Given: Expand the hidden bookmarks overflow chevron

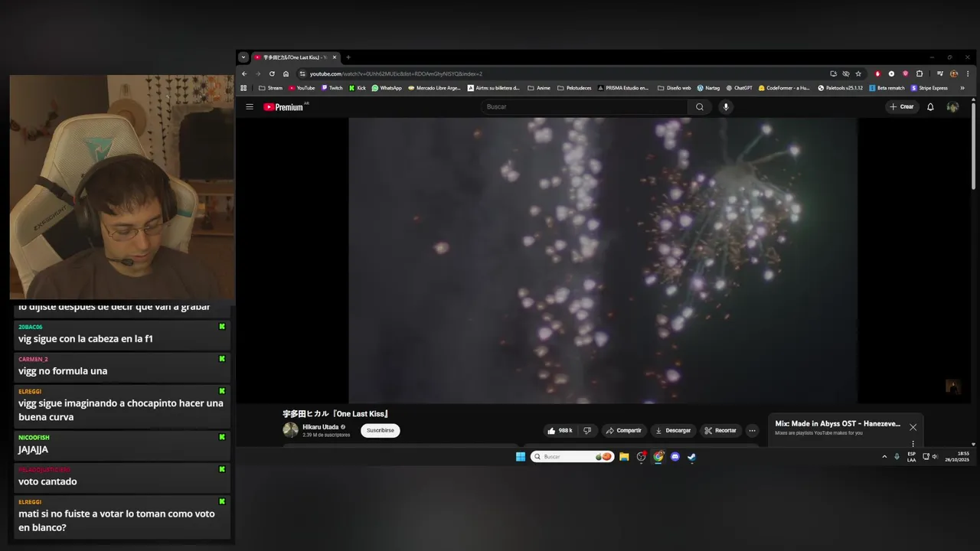Looking at the screenshot, I should coord(962,88).
